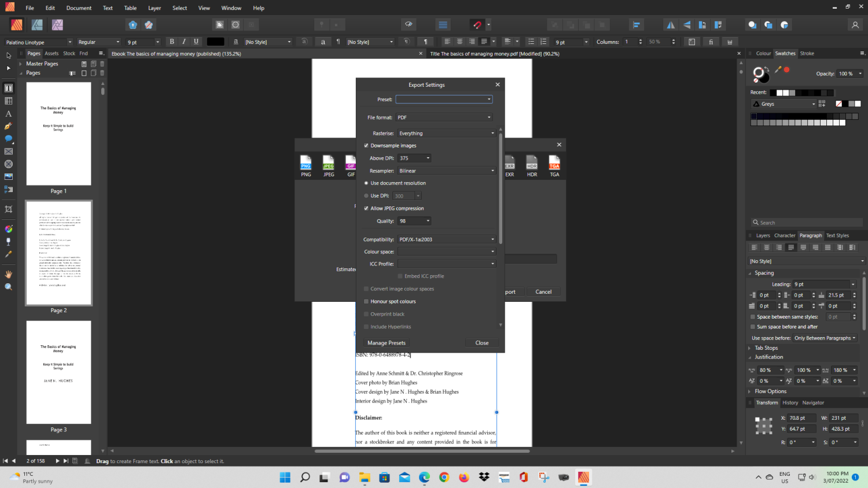The width and height of the screenshot is (868, 488).
Task: Click the Manage Presets button
Action: tap(386, 342)
